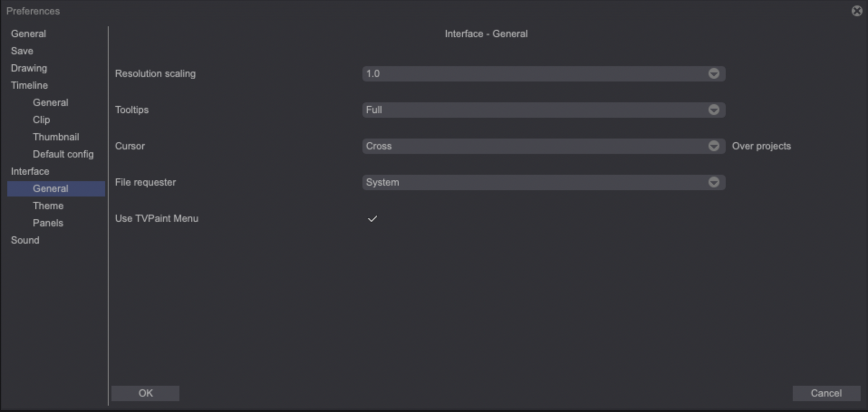Close the Preferences window
This screenshot has width=868, height=412.
click(x=857, y=11)
